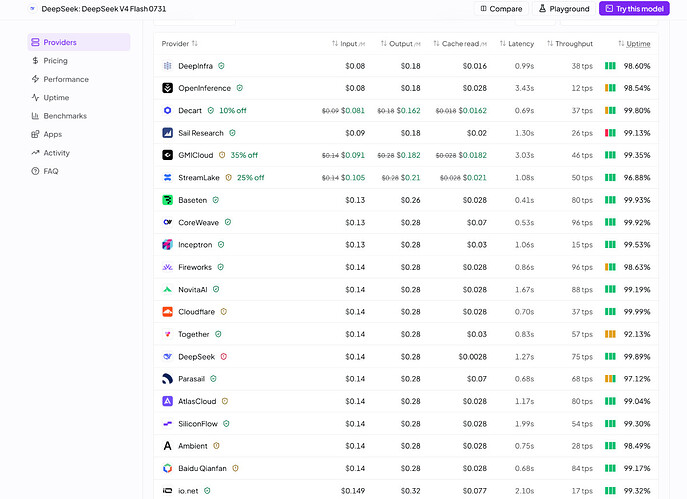The height and width of the screenshot is (499, 687).
Task: Click Cloudflare's 99.99% uptime value
Action: (x=637, y=311)
